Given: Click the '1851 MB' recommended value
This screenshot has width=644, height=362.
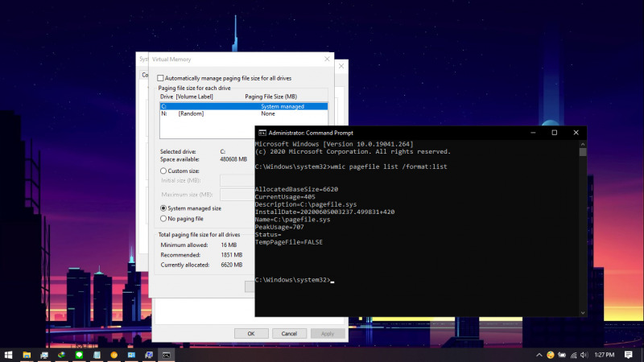Looking at the screenshot, I should [232, 254].
